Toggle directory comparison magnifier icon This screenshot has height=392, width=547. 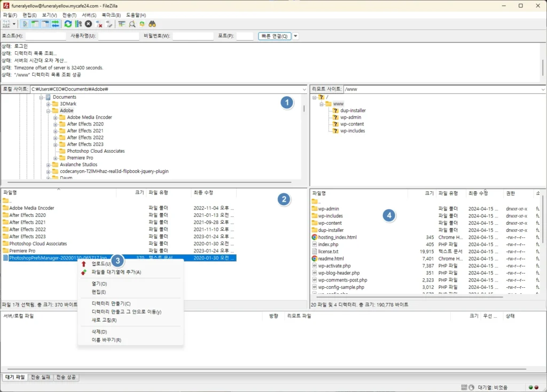click(x=132, y=24)
